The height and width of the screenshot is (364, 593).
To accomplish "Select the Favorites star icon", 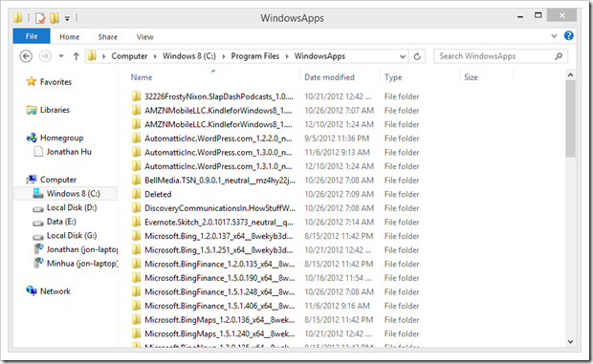I will pos(32,81).
